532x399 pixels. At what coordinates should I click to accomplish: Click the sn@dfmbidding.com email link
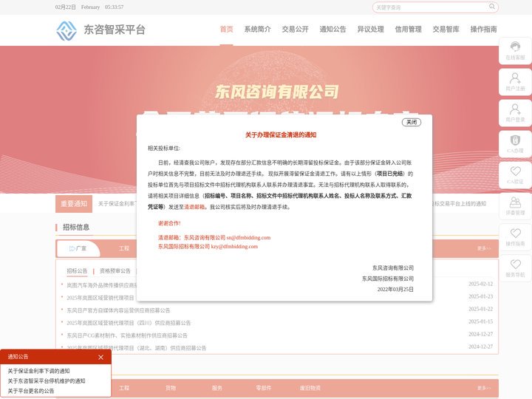[x=248, y=237]
